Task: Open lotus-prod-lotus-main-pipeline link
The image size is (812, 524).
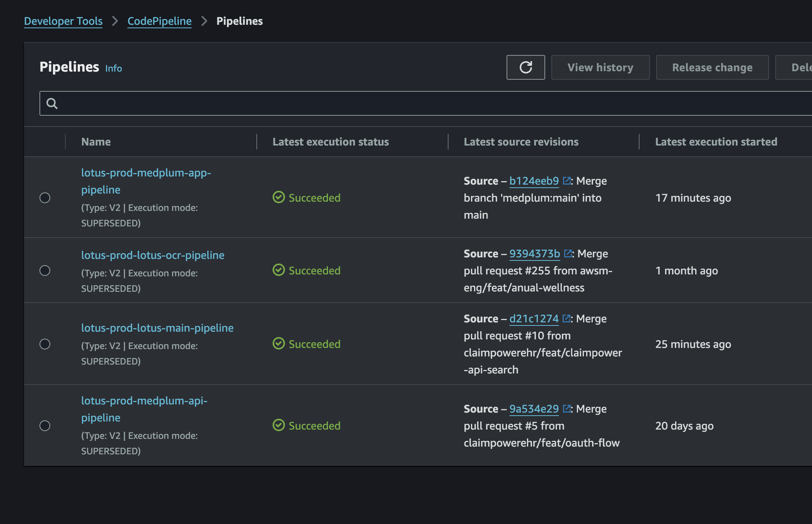Action: point(157,328)
